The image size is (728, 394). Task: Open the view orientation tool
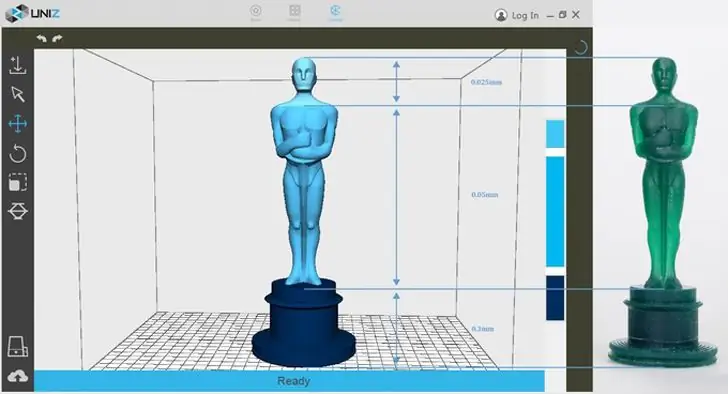[18, 211]
